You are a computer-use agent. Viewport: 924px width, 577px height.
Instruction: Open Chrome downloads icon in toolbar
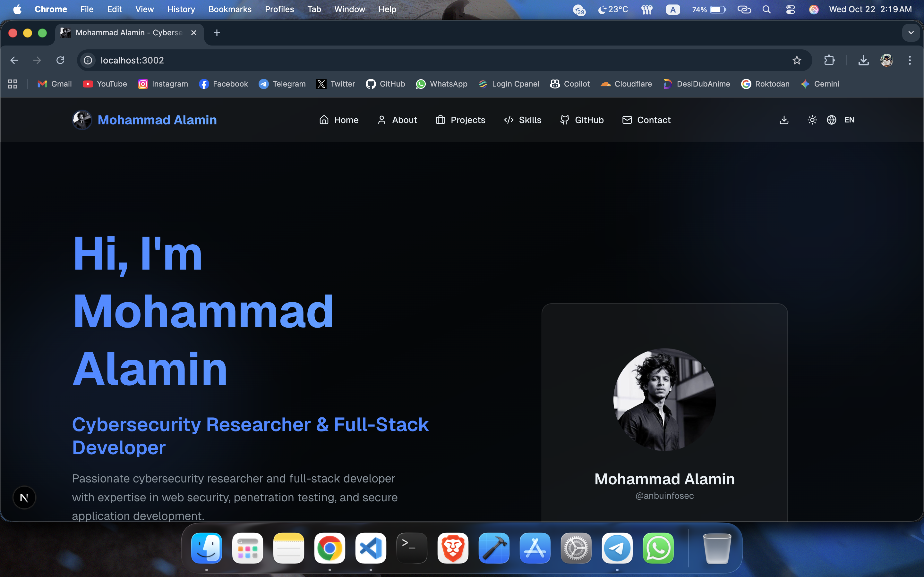[863, 60]
